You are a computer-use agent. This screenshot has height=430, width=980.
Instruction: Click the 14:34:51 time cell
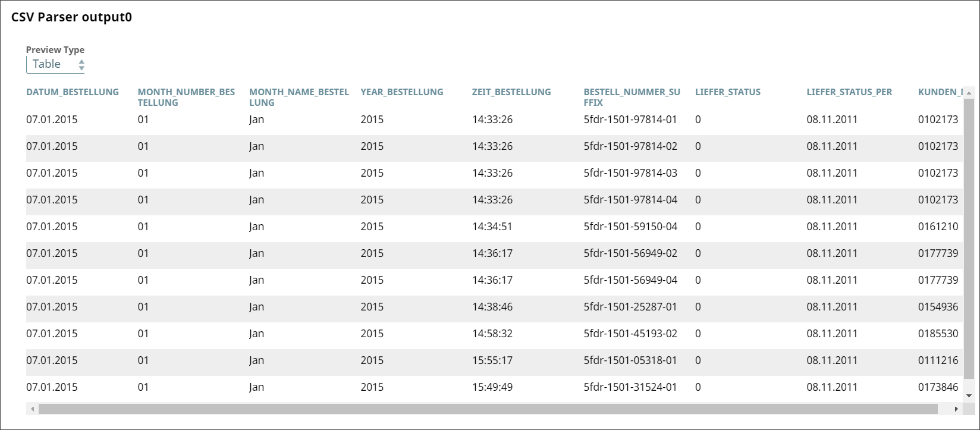pos(492,227)
